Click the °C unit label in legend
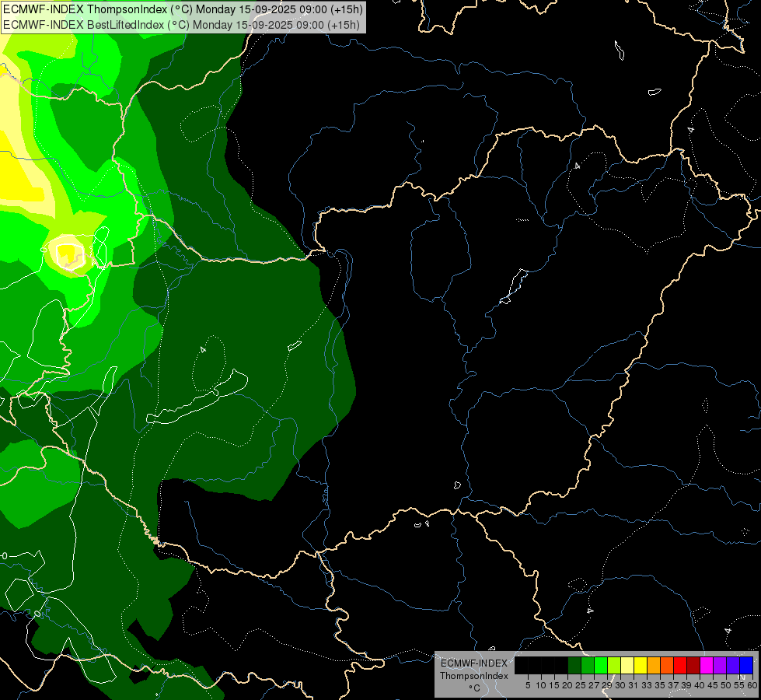 tap(475, 688)
